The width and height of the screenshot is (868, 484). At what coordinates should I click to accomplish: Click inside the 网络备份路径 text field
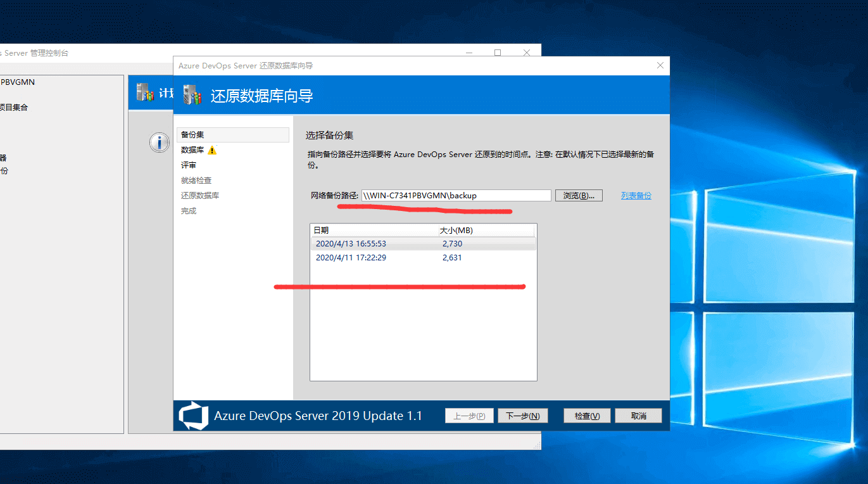[x=456, y=196]
